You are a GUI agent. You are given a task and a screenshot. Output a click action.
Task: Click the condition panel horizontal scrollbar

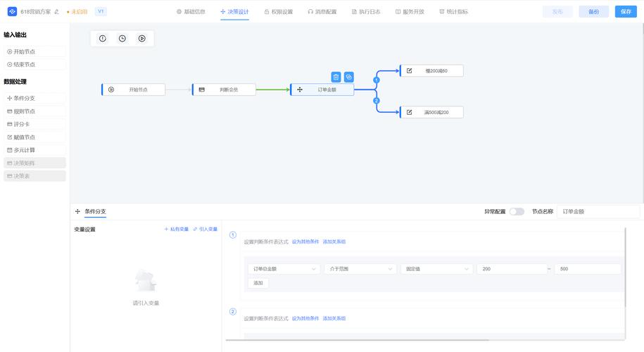click(x=358, y=340)
